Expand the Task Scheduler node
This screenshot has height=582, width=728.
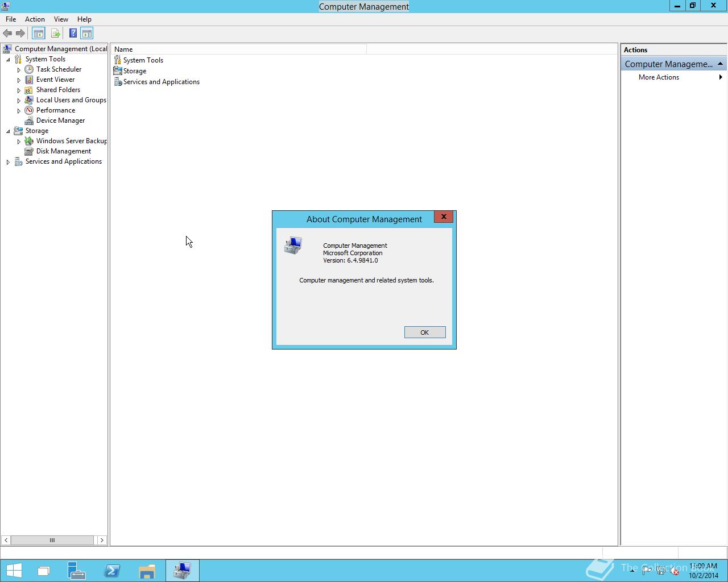tap(19, 70)
